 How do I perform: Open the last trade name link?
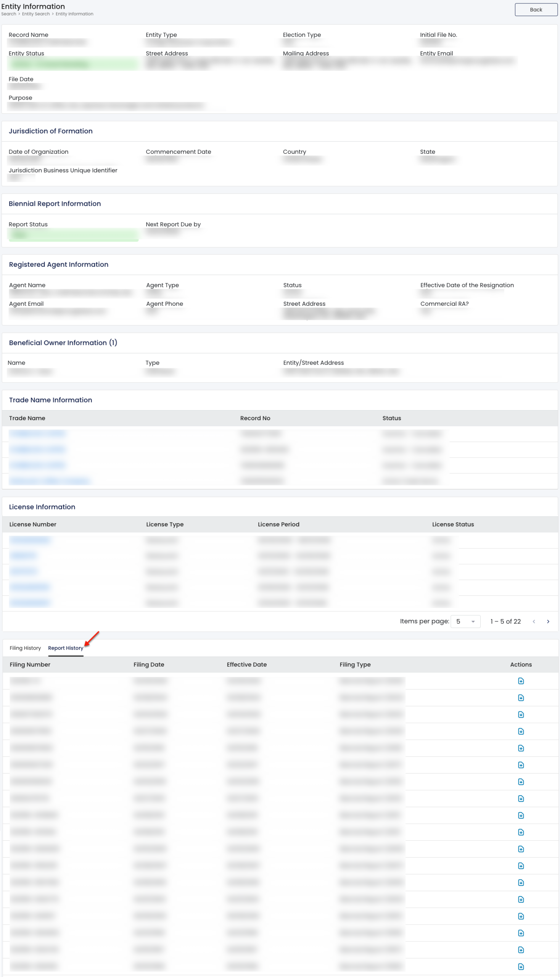tap(50, 481)
